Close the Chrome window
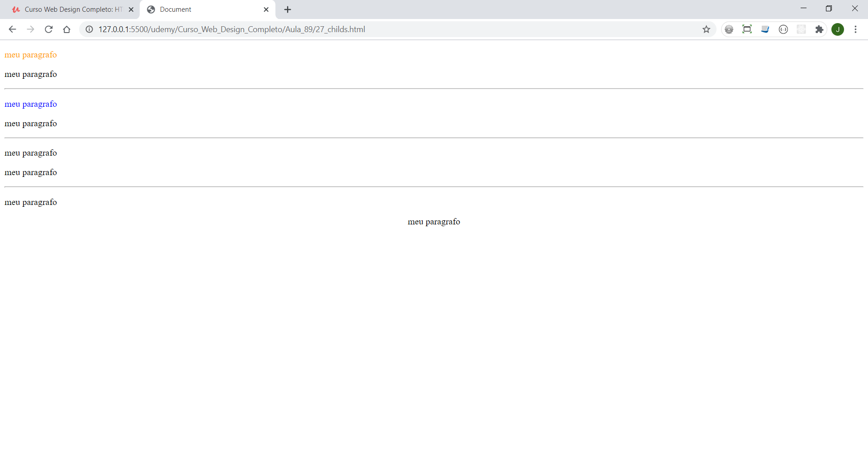 point(854,9)
